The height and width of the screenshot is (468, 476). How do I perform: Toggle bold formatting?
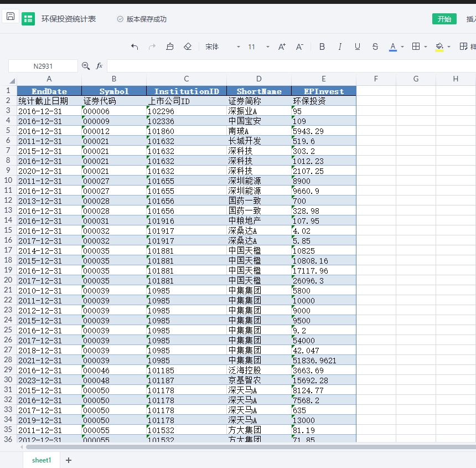click(x=322, y=47)
